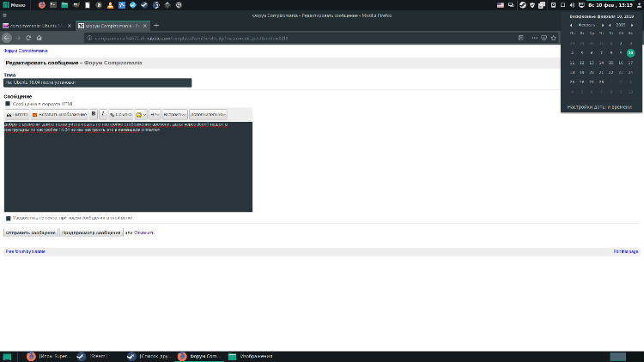The height and width of the screenshot is (362, 644).
Task: Open reader view icon in address bar
Action: click(521, 38)
